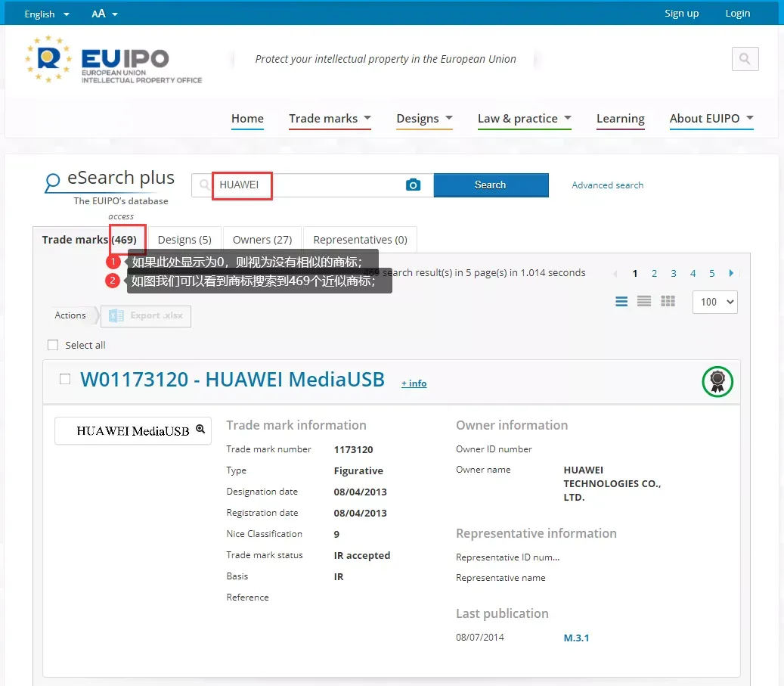Open the AA text size dropdown

[x=104, y=14]
